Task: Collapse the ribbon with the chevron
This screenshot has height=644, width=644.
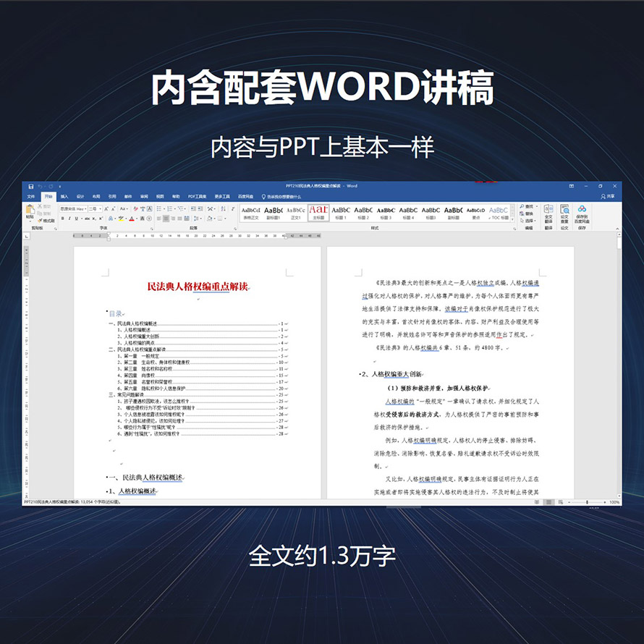Action: point(617,229)
